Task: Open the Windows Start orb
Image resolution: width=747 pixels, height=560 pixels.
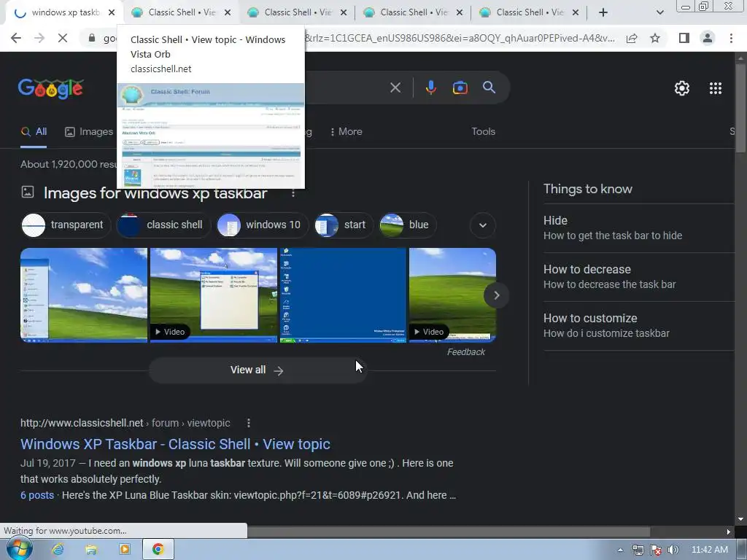Action: pyautogui.click(x=19, y=550)
